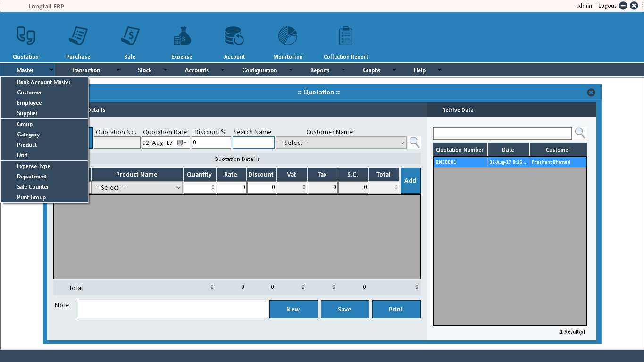
Task: Click the customer search magnifier icon
Action: click(x=414, y=143)
